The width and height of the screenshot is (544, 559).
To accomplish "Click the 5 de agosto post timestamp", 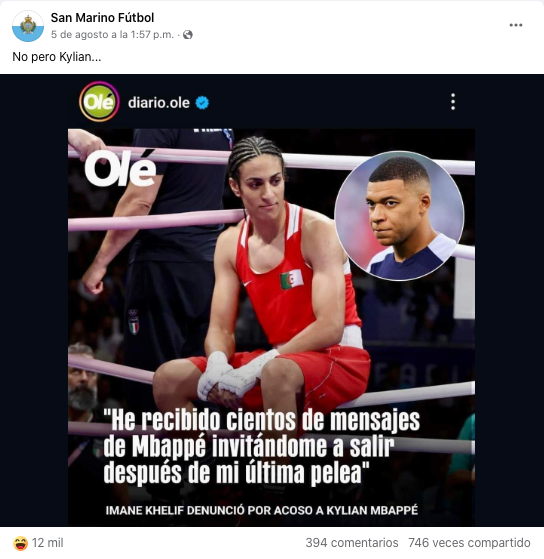I will click(x=112, y=35).
